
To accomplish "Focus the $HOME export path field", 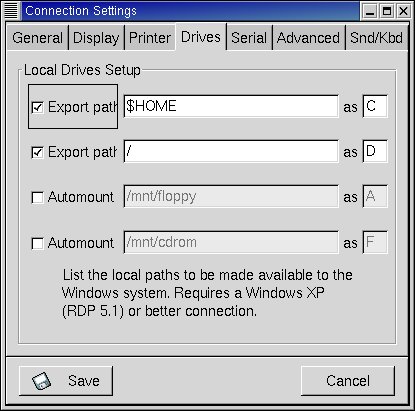I will click(231, 106).
